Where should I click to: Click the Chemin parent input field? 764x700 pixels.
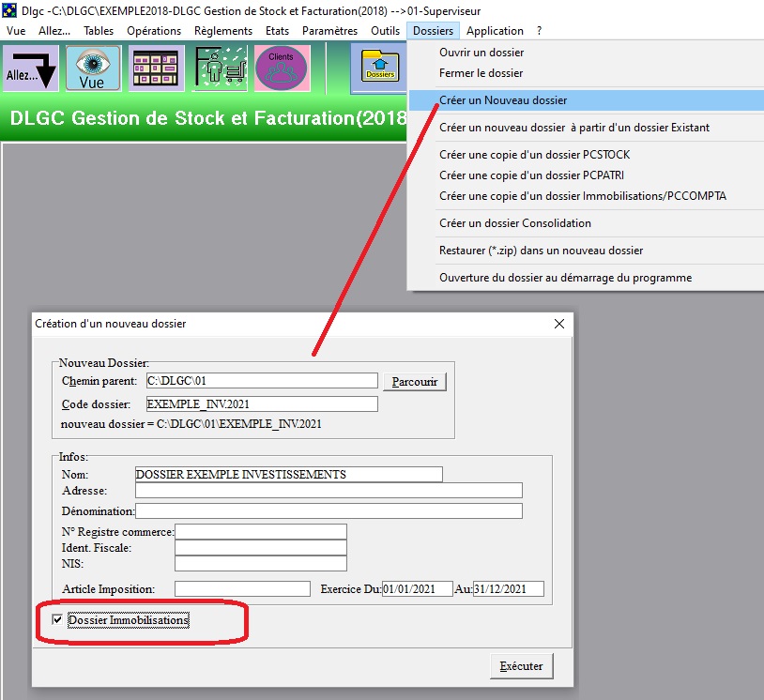pos(262,380)
